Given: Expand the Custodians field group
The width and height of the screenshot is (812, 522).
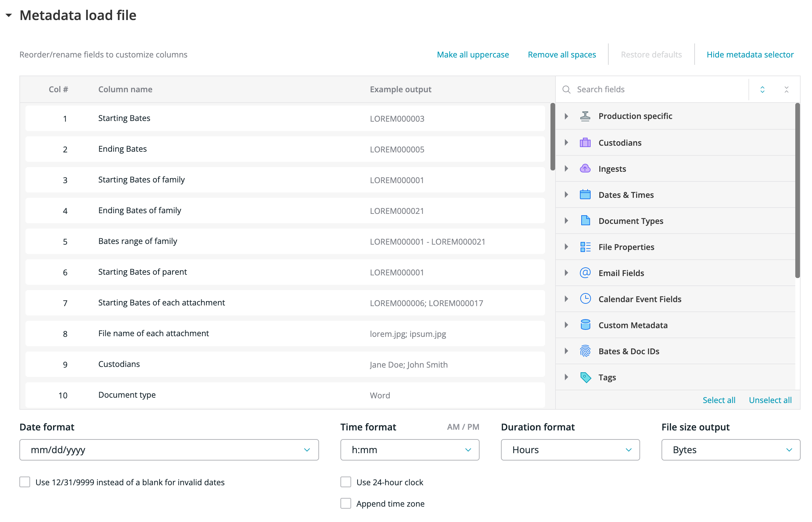Looking at the screenshot, I should click(x=566, y=143).
